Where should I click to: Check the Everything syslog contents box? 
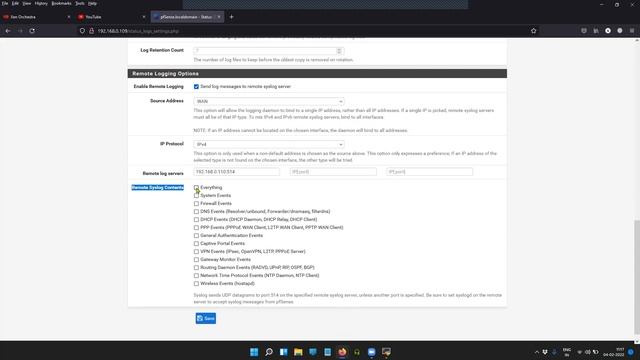[x=196, y=187]
